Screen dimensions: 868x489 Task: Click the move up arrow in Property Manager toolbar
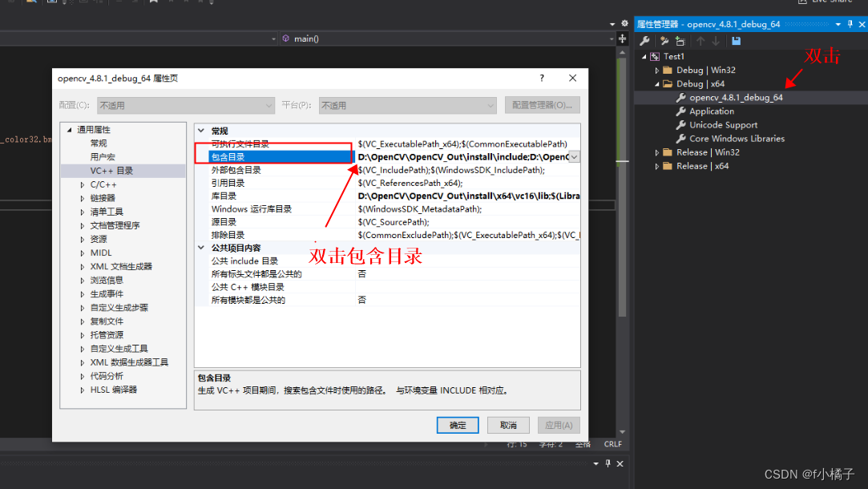[x=701, y=40]
